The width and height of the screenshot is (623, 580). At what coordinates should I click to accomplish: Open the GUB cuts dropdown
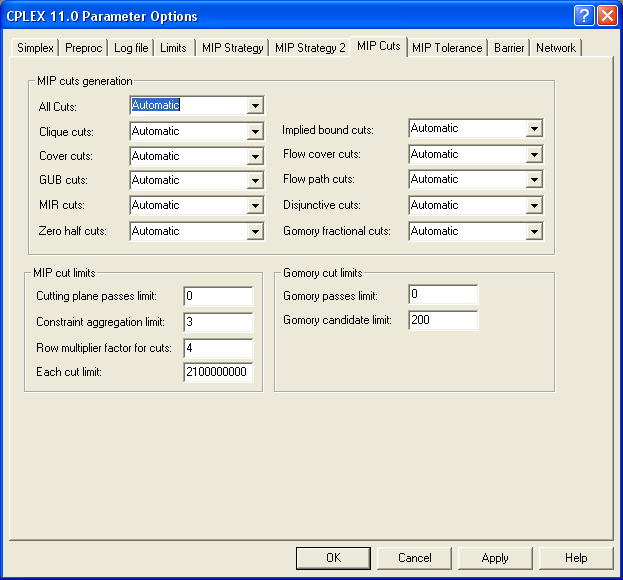point(255,181)
